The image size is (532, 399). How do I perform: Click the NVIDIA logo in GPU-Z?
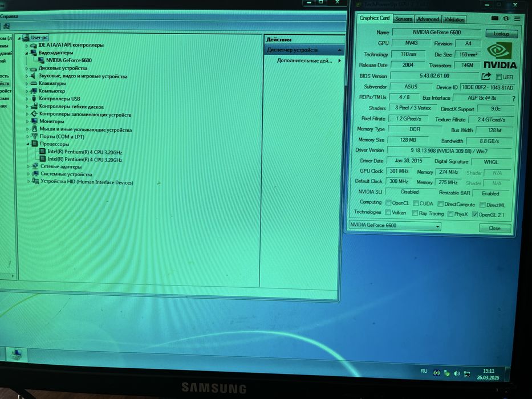point(499,55)
